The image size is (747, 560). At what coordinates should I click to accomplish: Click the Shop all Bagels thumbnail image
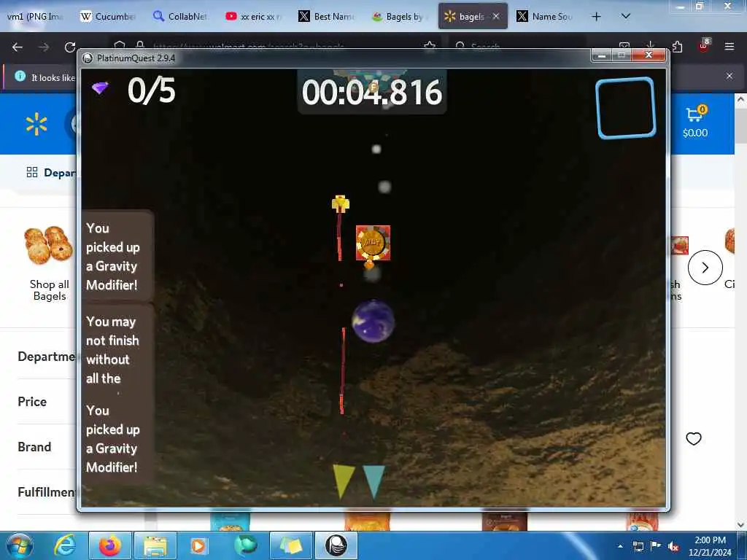(x=49, y=245)
